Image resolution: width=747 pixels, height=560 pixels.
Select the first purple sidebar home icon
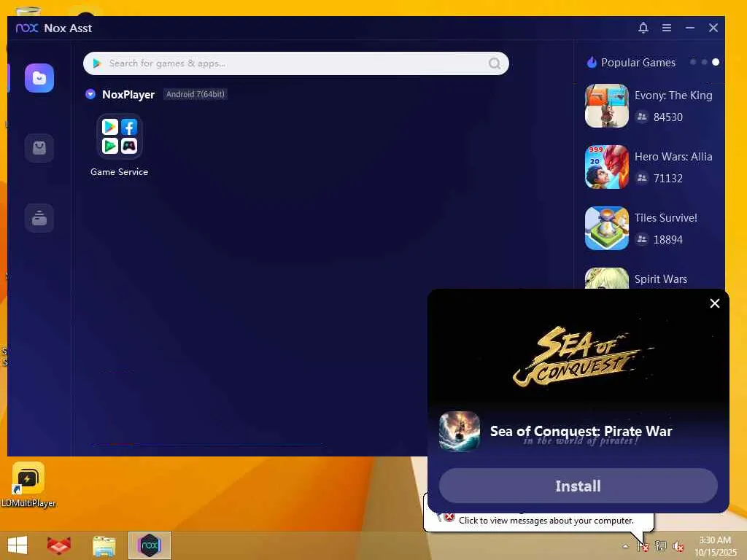point(39,78)
